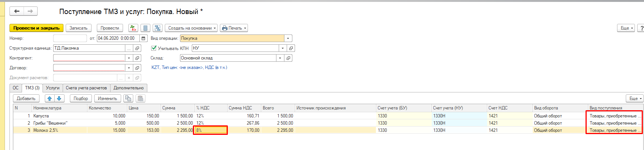
Task: Open the Печать dropdown menu
Action: pyautogui.click(x=234, y=28)
